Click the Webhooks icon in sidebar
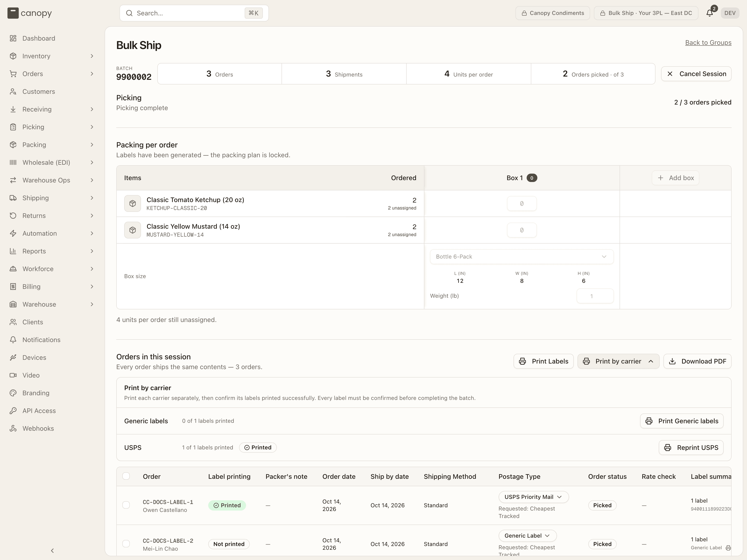Screen dimensions: 747x560 coord(13,428)
